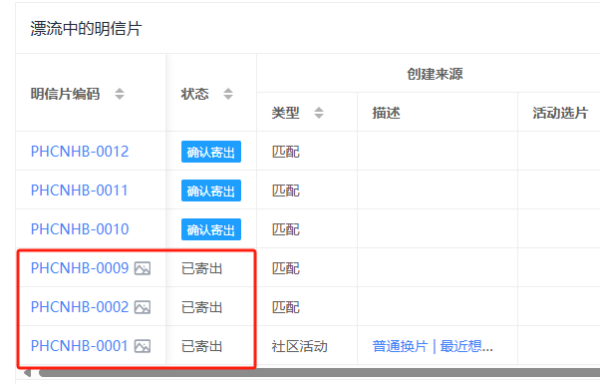Open postcard PHCNHB-0002 link

80,307
